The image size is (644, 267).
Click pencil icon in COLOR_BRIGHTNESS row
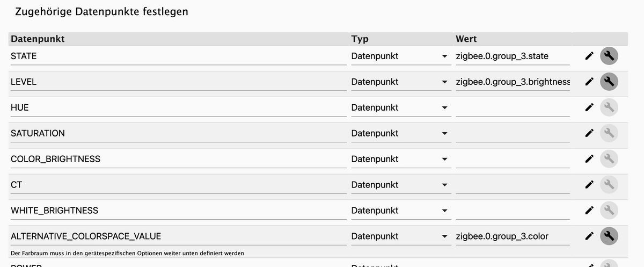coord(589,159)
